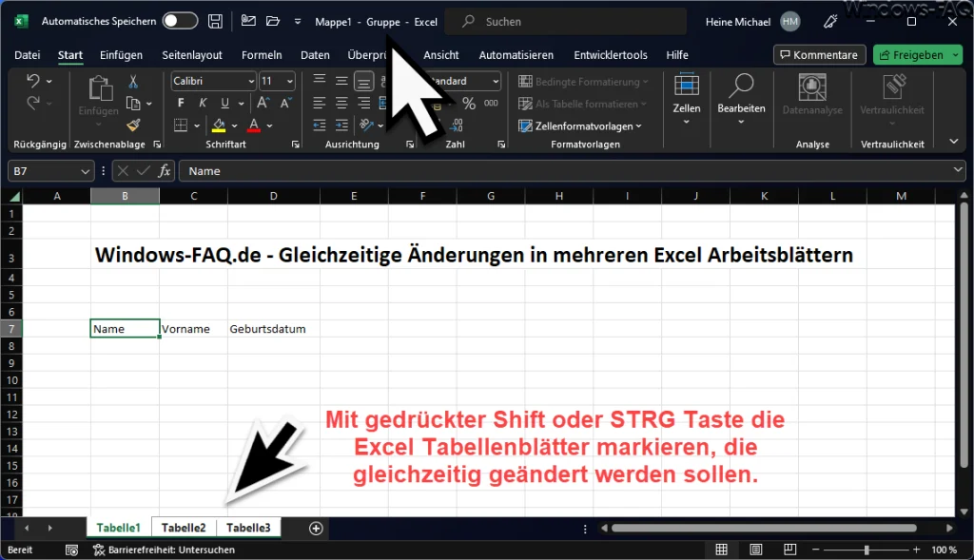This screenshot has height=560, width=974.
Task: Apply percent number format
Action: click(469, 103)
